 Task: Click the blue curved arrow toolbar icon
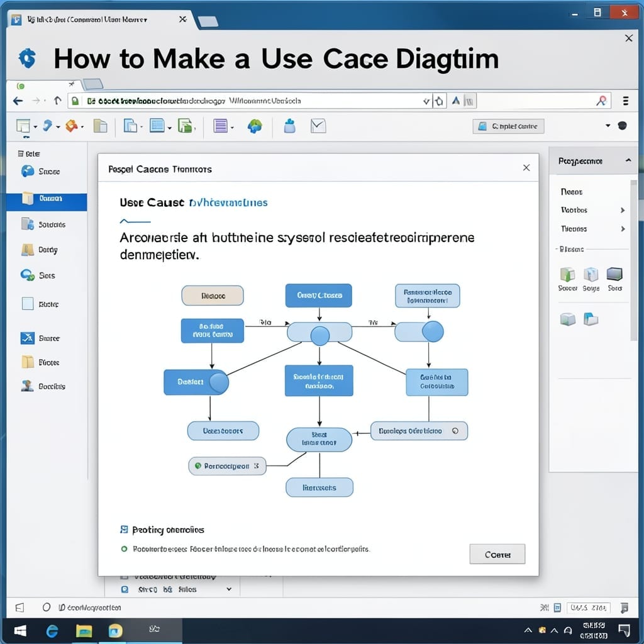(x=47, y=126)
